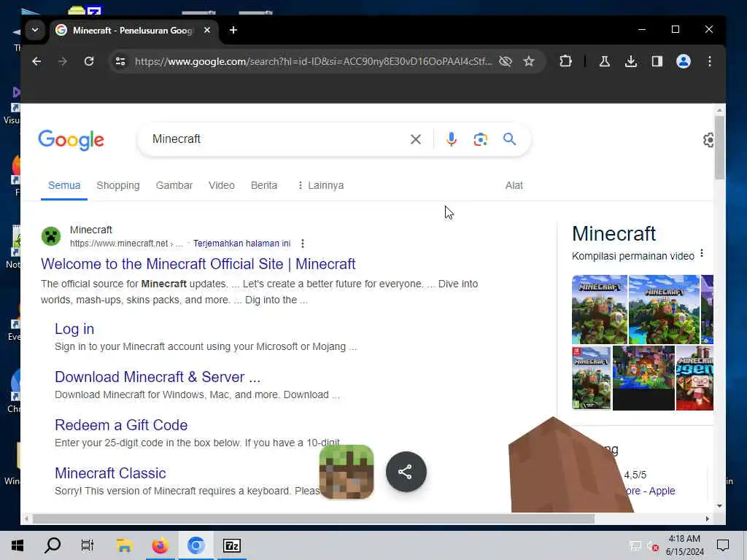Viewport: 747px width, 560px height.
Task: Open three-dot menu beside minecraft.net result
Action: [x=303, y=244]
